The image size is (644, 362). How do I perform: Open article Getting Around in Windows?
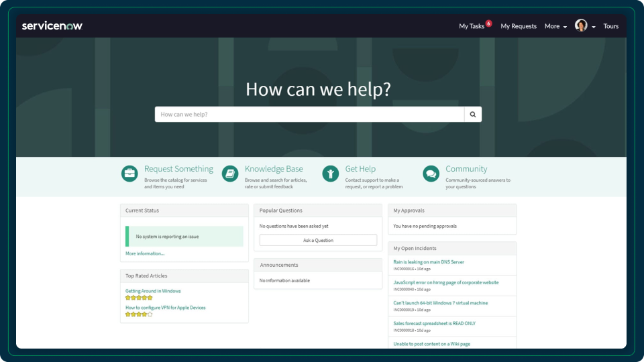click(153, 291)
